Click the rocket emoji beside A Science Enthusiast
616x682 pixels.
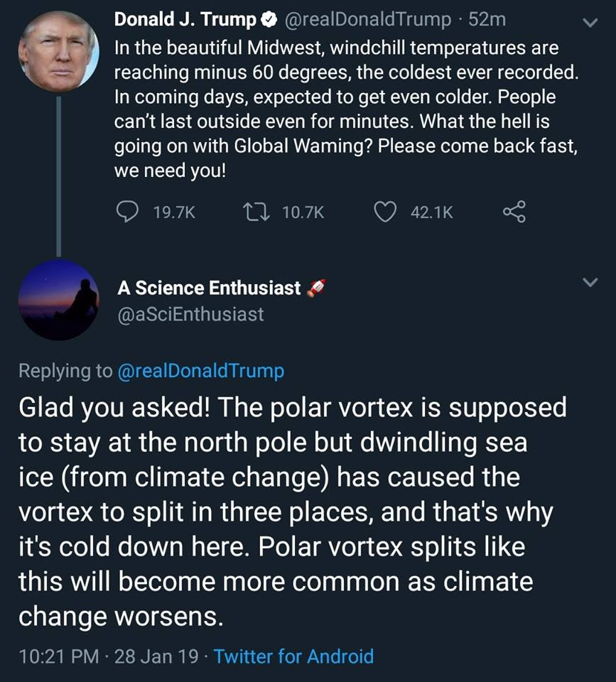pos(316,288)
